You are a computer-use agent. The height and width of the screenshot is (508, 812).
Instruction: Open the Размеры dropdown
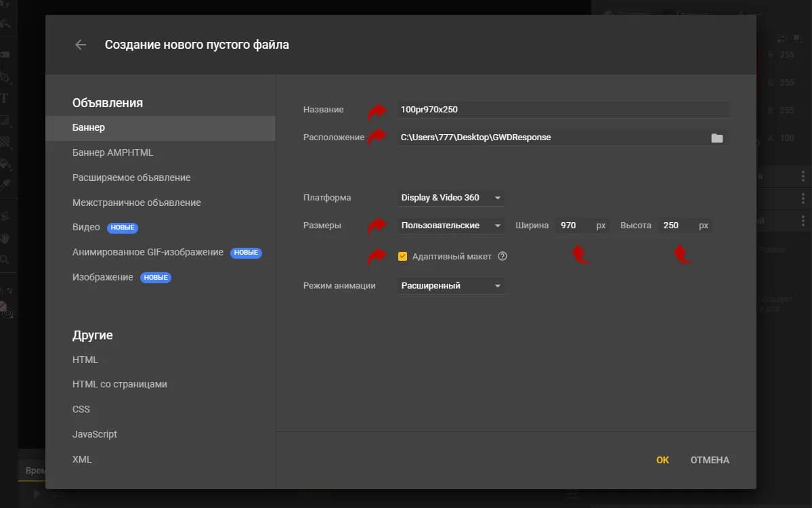(451, 226)
